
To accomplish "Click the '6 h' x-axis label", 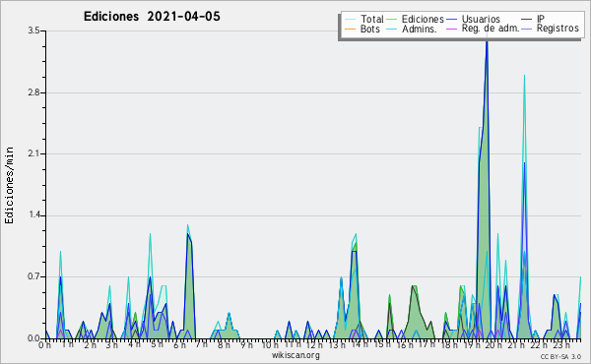I will pyautogui.click(x=179, y=345).
